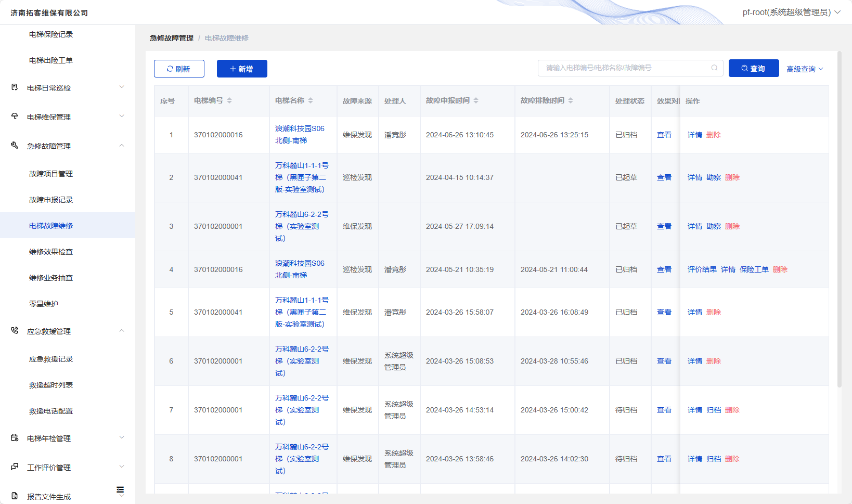This screenshot has height=504, width=852.
Task: Click 查看 in row 6
Action: pyautogui.click(x=664, y=361)
